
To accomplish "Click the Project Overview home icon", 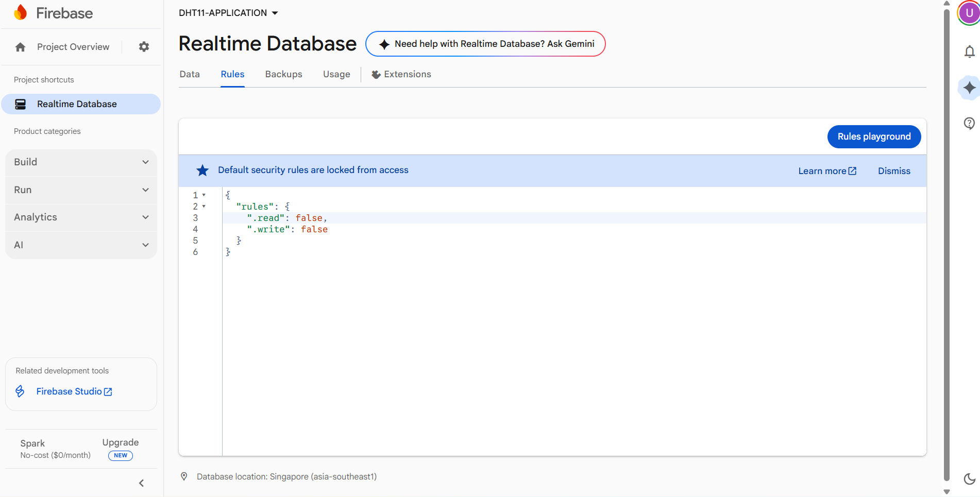I will point(21,47).
